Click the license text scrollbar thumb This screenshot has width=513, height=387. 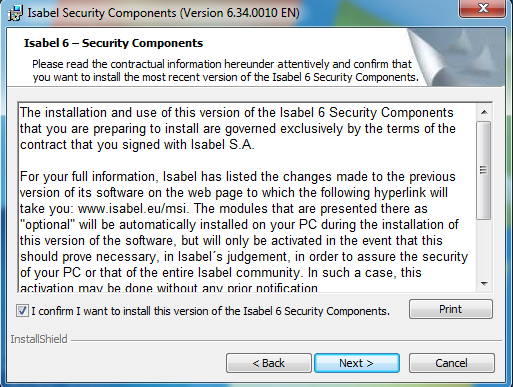coord(484,170)
